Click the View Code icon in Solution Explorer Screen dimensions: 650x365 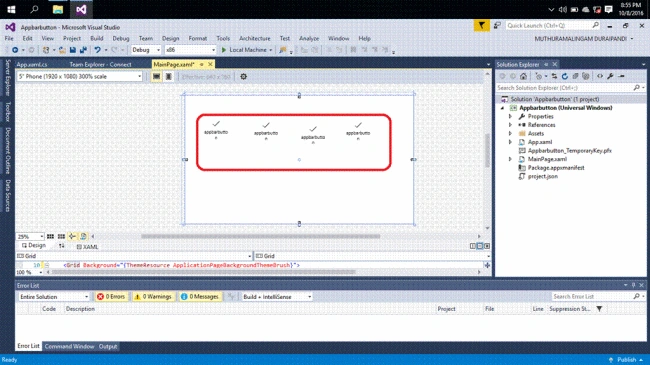600,76
